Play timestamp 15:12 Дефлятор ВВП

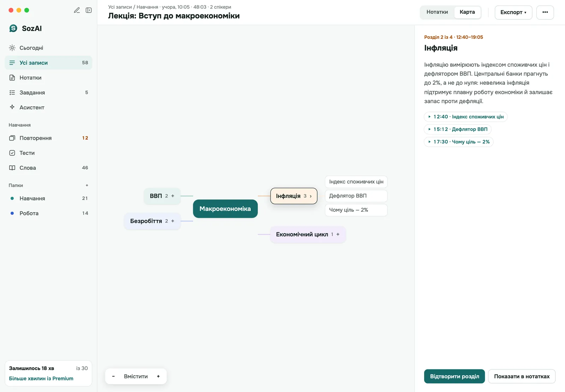(458, 129)
